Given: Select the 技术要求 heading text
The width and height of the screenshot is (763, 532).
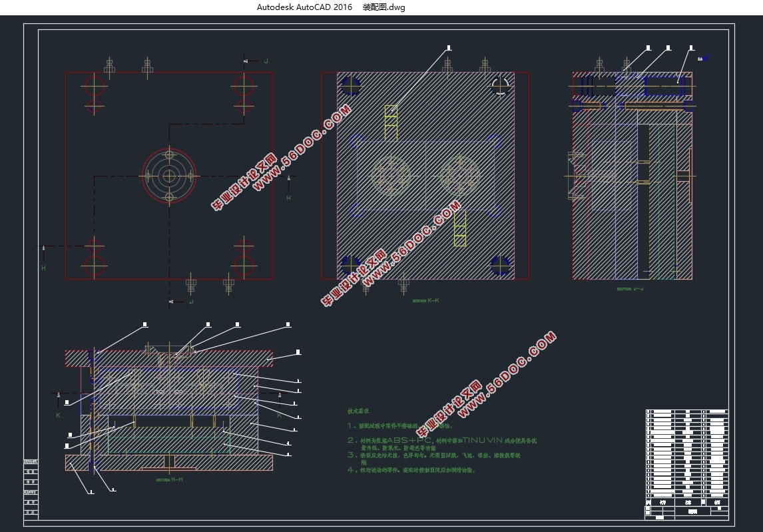Looking at the screenshot, I should tap(358, 411).
